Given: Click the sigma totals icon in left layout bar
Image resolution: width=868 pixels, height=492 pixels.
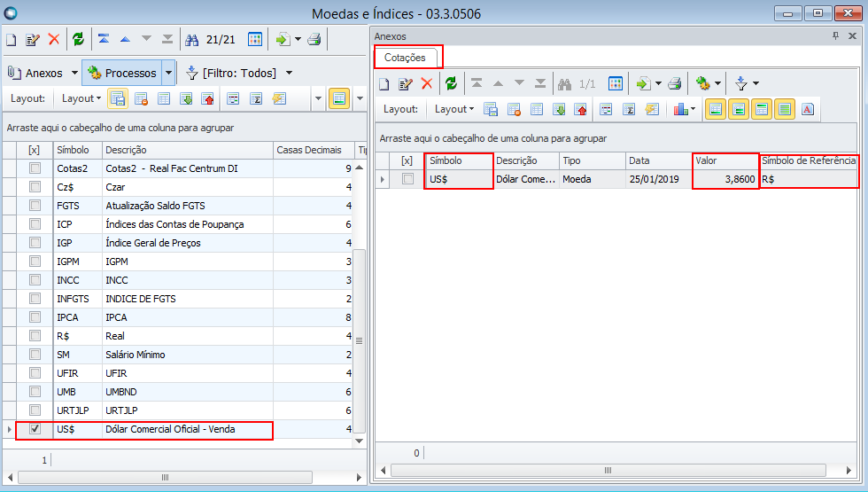Looking at the screenshot, I should (256, 98).
